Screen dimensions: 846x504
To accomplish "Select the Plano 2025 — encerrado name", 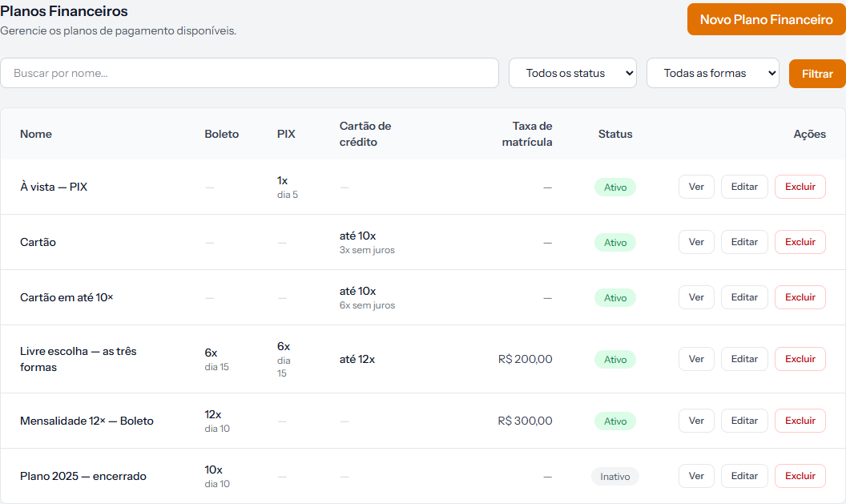I will click(83, 476).
